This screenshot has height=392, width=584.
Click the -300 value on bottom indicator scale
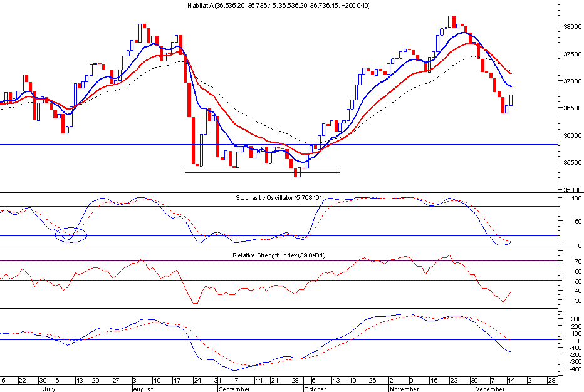(x=575, y=362)
